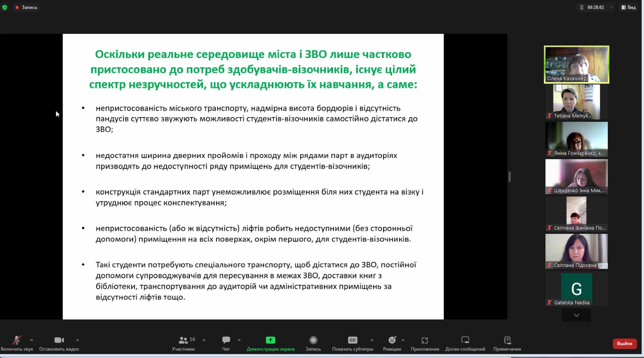Image resolution: width=644 pixels, height=358 pixels.
Task: Open the Reactions (Реакции) smiley icon
Action: click(x=392, y=340)
